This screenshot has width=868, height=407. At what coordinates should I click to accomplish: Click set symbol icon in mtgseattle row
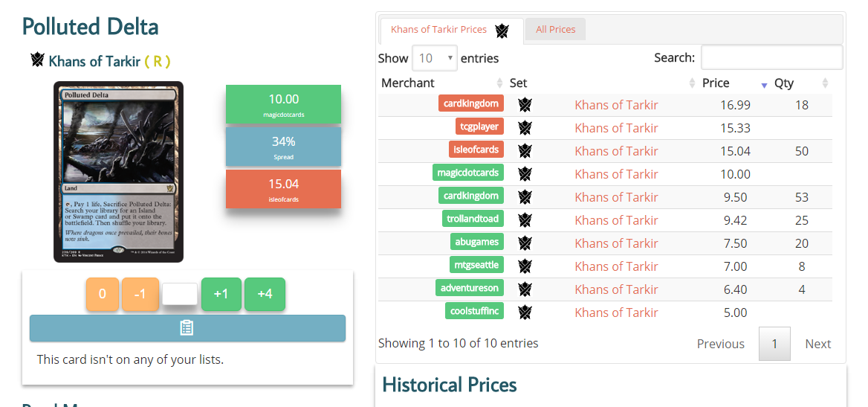[525, 266]
